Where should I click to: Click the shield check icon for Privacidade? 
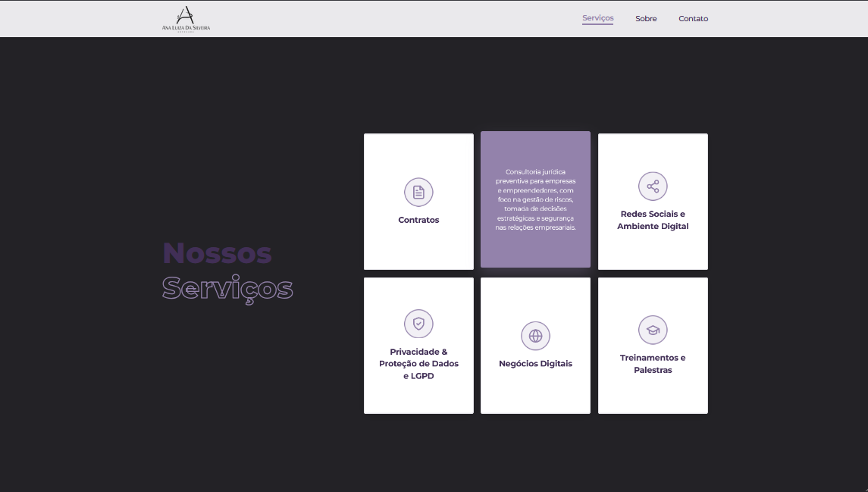coord(418,324)
